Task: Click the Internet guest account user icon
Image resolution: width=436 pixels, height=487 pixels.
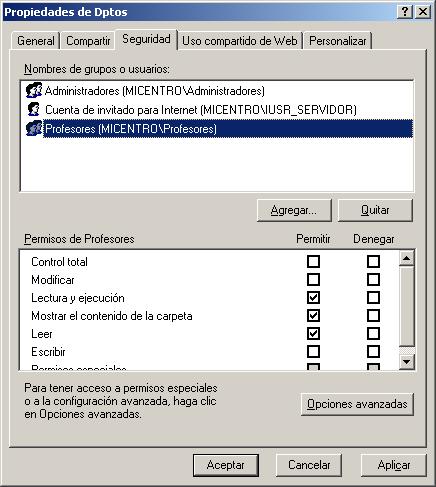Action: pos(34,109)
